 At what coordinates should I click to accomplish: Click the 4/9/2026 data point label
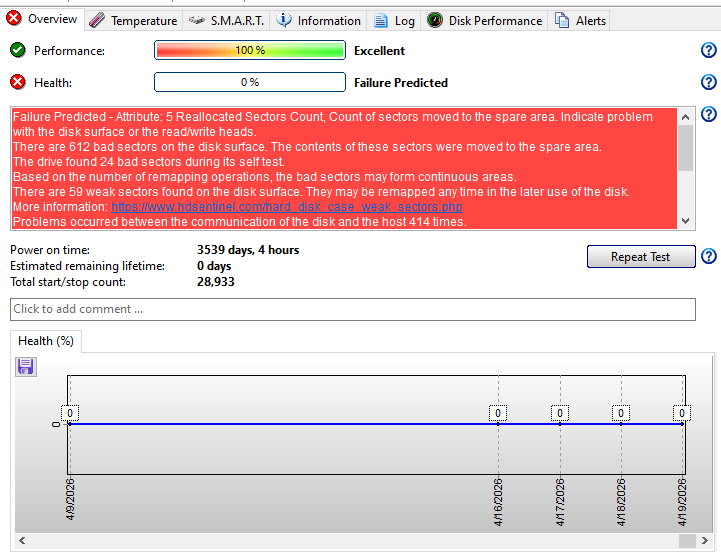click(x=70, y=413)
